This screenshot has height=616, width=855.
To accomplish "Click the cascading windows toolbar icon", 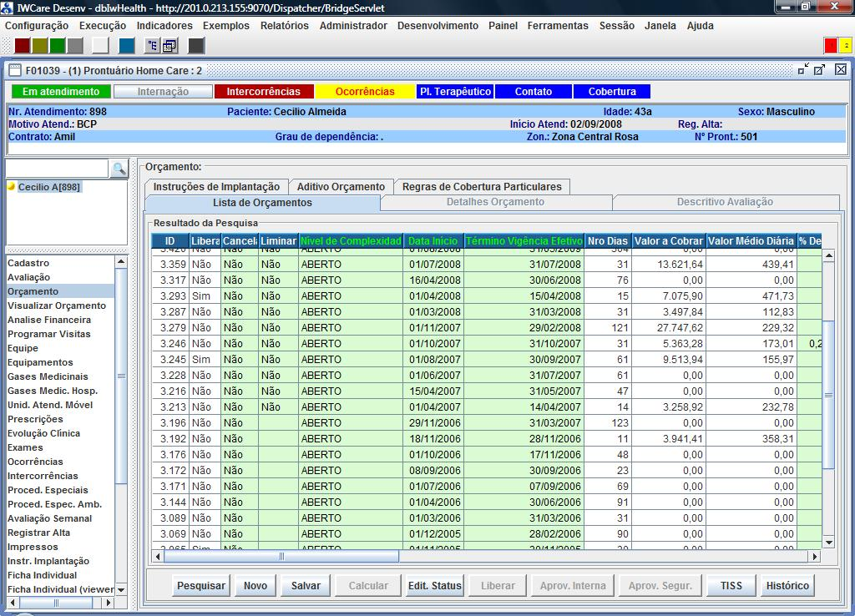I will click(169, 46).
